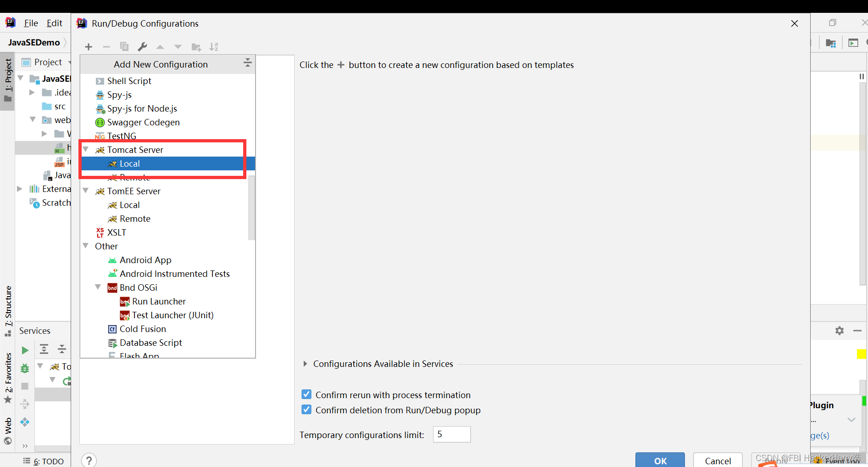The width and height of the screenshot is (868, 467).
Task: Click the Copy Configuration icon
Action: pyautogui.click(x=124, y=46)
